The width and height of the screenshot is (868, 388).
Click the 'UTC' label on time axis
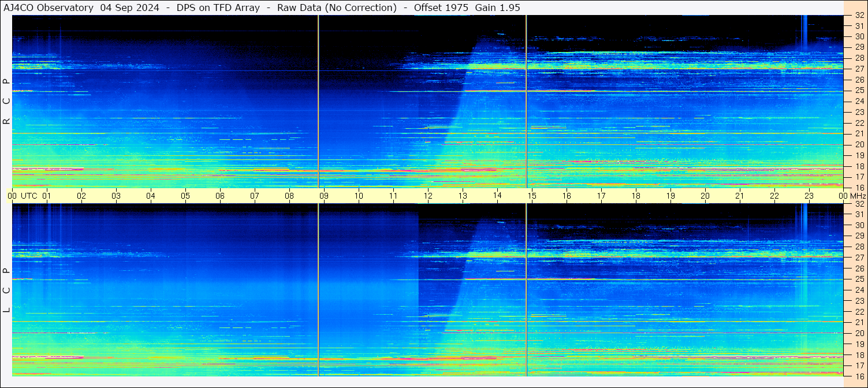point(29,196)
